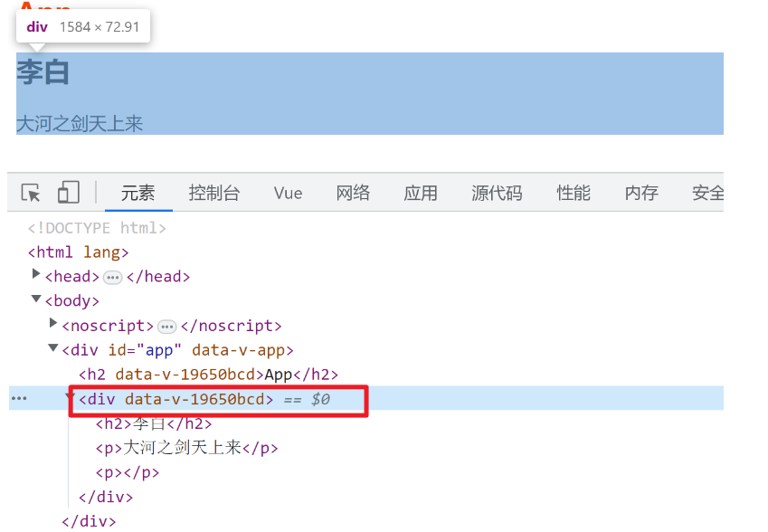Click the 大河之剑天上来 paragraph on the page

pyautogui.click(x=80, y=123)
